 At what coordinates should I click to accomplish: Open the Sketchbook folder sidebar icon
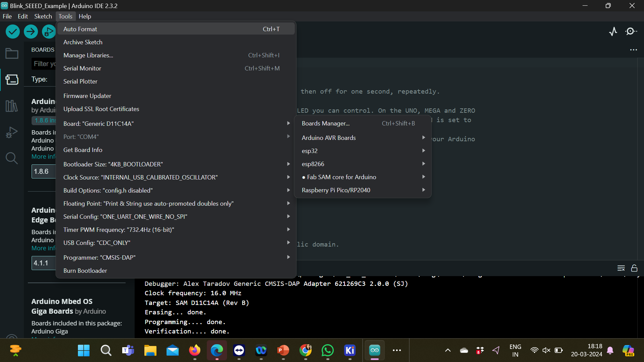point(12,53)
